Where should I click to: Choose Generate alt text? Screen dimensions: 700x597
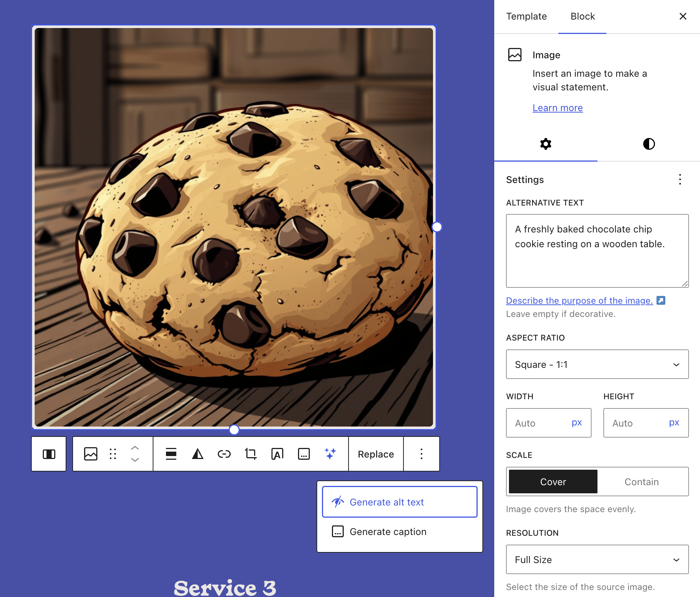pos(387,502)
